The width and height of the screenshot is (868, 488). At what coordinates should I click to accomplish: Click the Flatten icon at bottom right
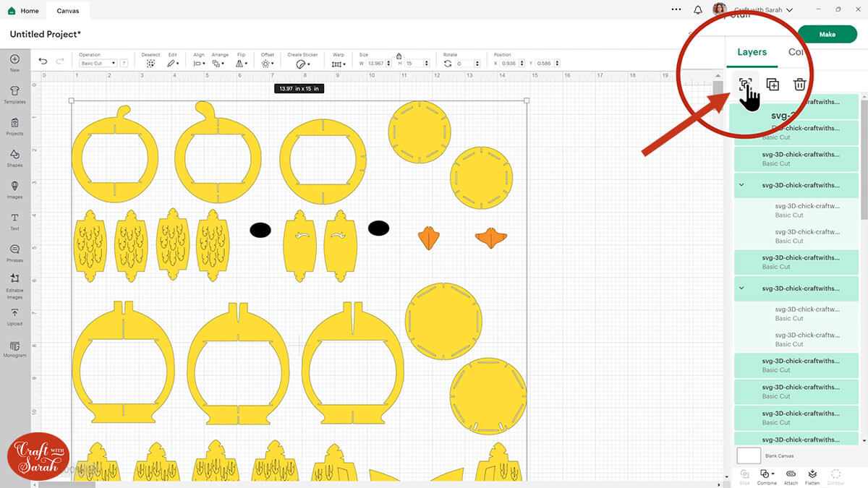(x=812, y=475)
